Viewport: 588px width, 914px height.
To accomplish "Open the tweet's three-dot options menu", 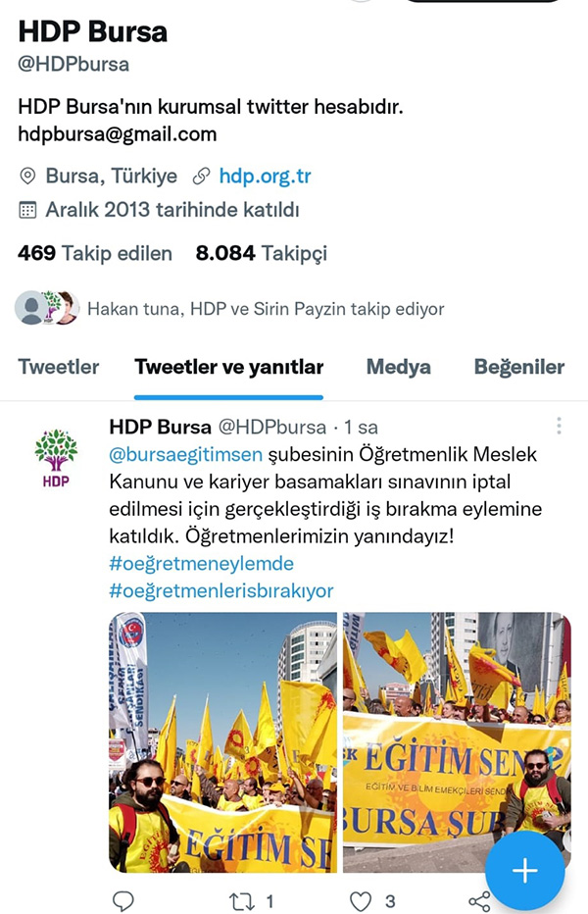I will pyautogui.click(x=559, y=426).
